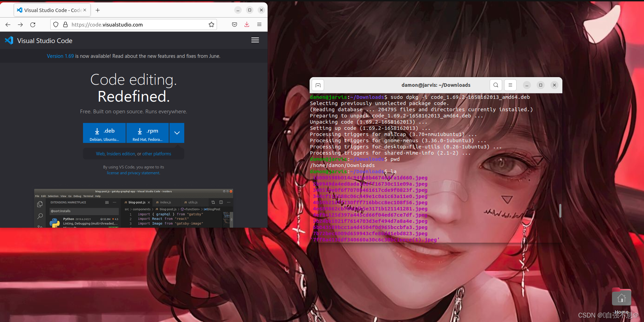
Task: Expand the download options dropdown arrow
Action: coord(177,133)
